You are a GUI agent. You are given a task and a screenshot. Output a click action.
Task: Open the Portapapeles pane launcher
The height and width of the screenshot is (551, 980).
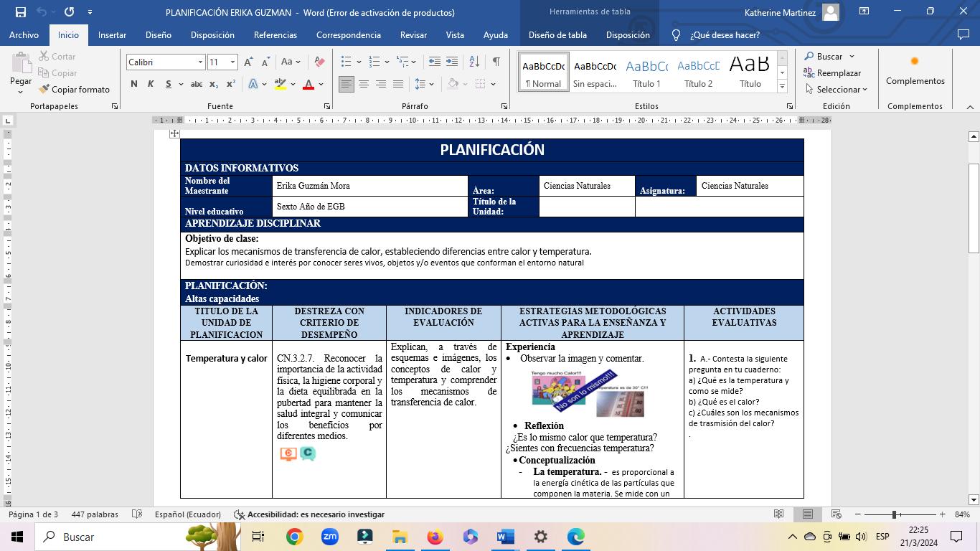115,106
